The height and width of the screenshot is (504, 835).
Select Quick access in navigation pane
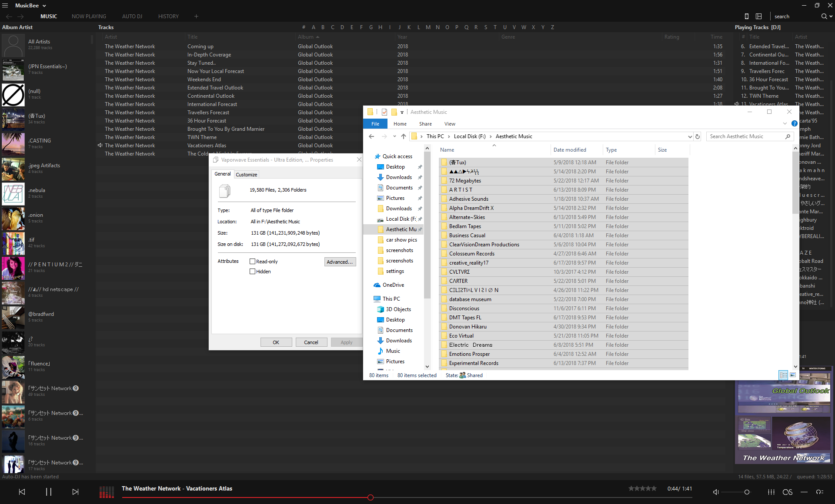pyautogui.click(x=397, y=156)
